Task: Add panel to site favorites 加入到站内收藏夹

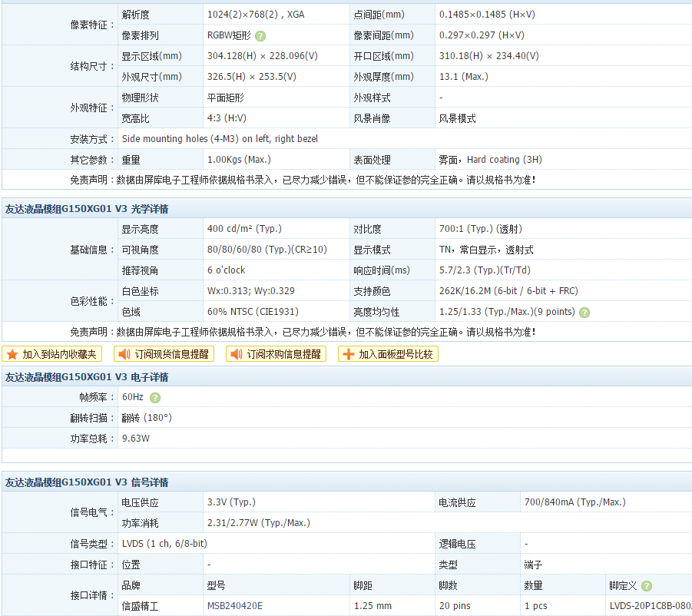Action: [x=52, y=354]
